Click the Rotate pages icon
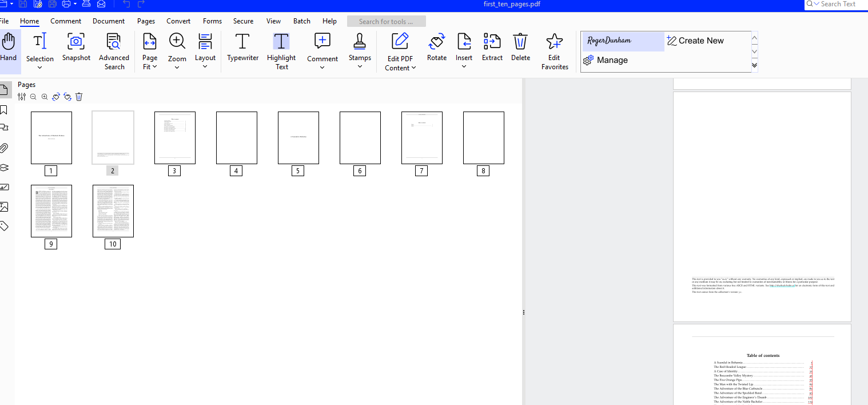 437,47
